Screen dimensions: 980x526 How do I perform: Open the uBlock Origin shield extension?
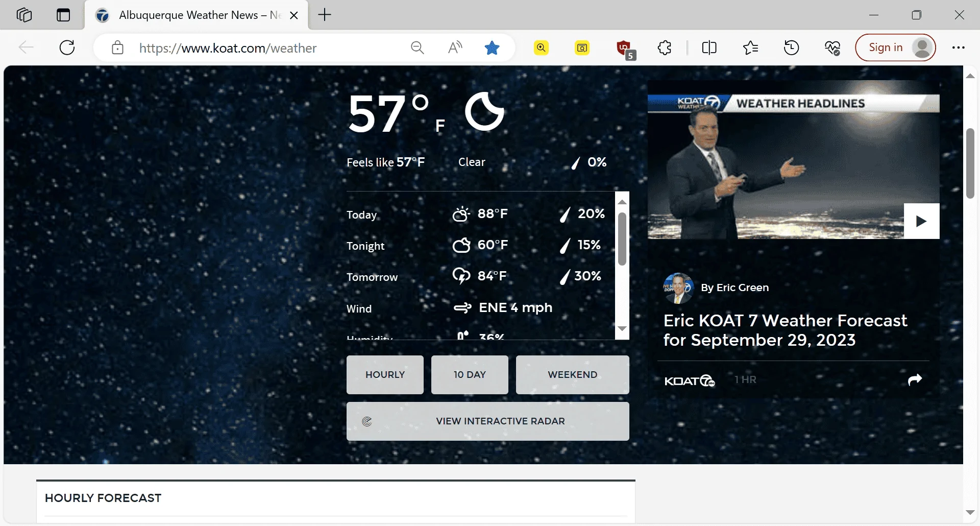click(625, 49)
